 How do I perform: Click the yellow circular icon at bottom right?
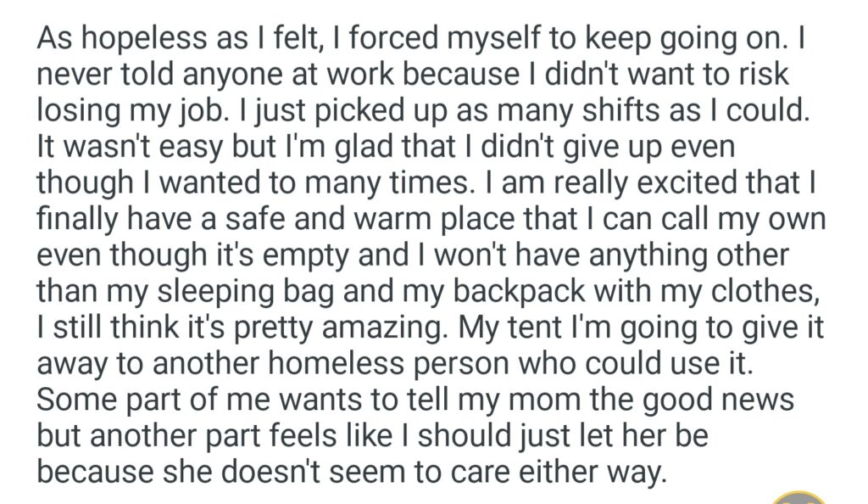[798, 498]
